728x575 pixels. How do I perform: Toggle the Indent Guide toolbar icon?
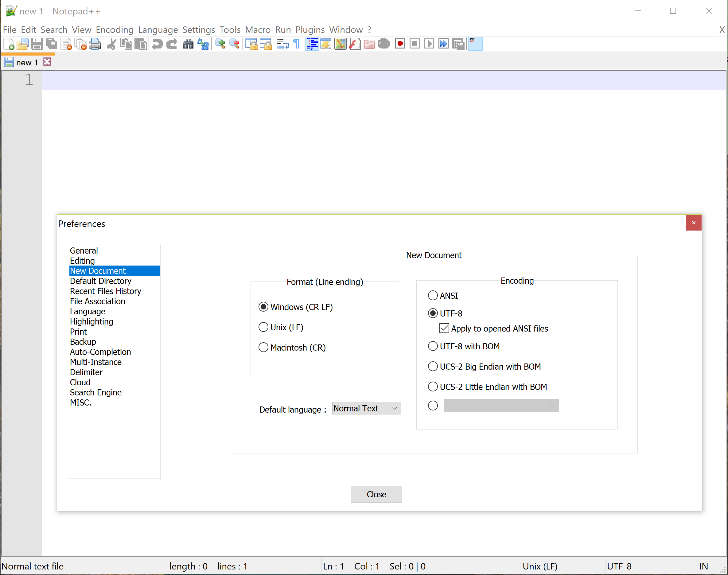(x=312, y=44)
